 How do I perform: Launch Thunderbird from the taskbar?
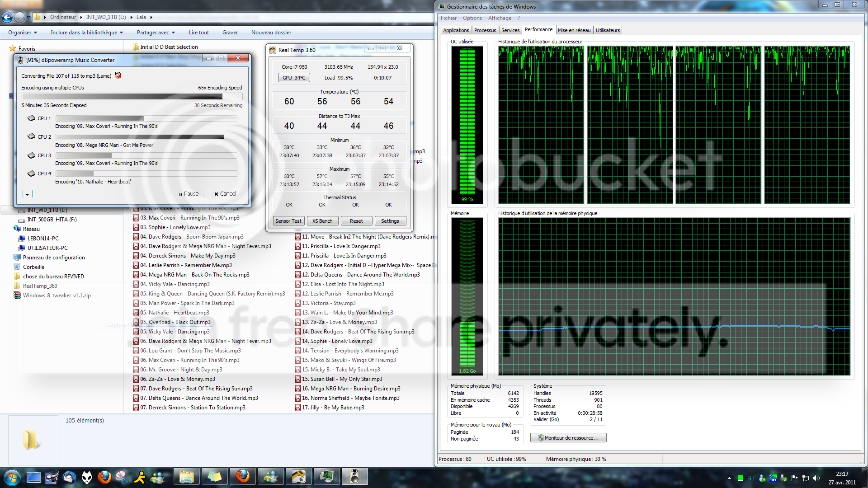tap(69, 477)
